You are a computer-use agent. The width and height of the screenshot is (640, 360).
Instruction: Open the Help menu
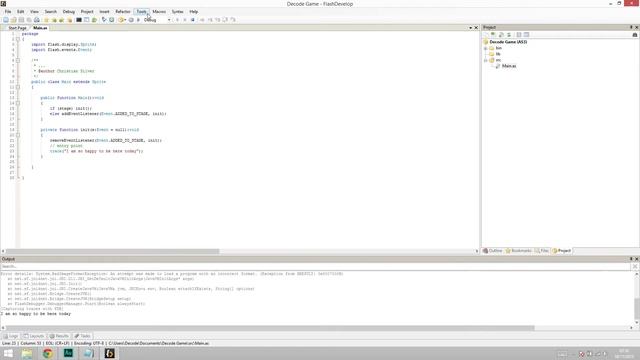click(193, 11)
